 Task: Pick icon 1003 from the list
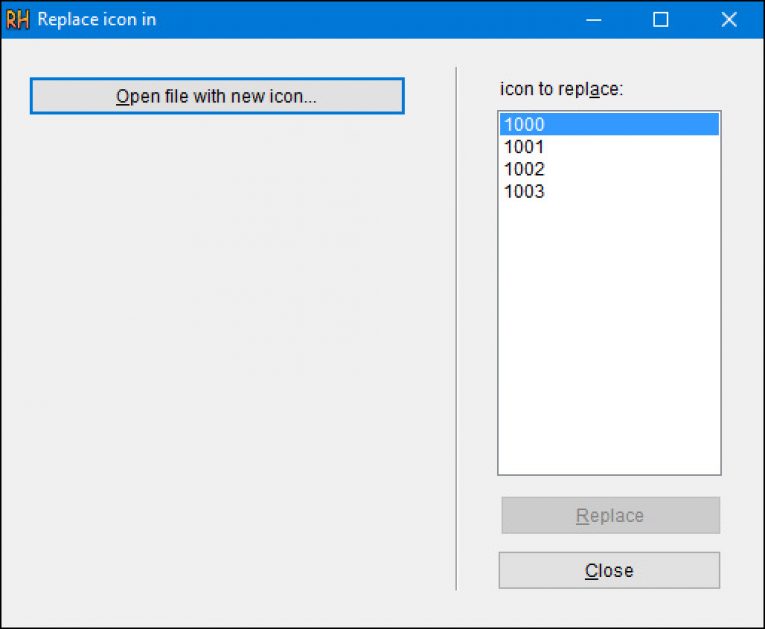609,191
